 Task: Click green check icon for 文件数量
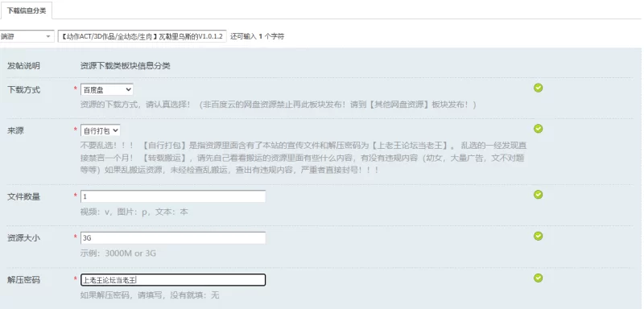tap(538, 195)
